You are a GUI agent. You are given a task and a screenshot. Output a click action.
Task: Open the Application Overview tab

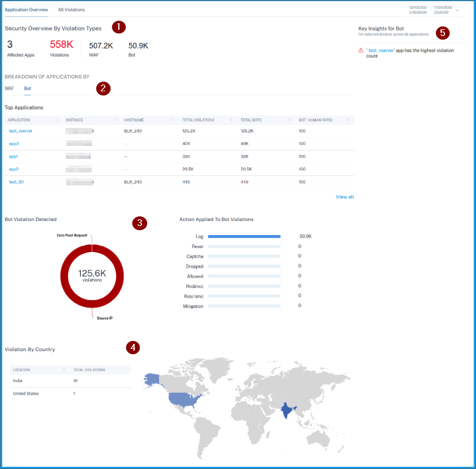[x=26, y=10]
